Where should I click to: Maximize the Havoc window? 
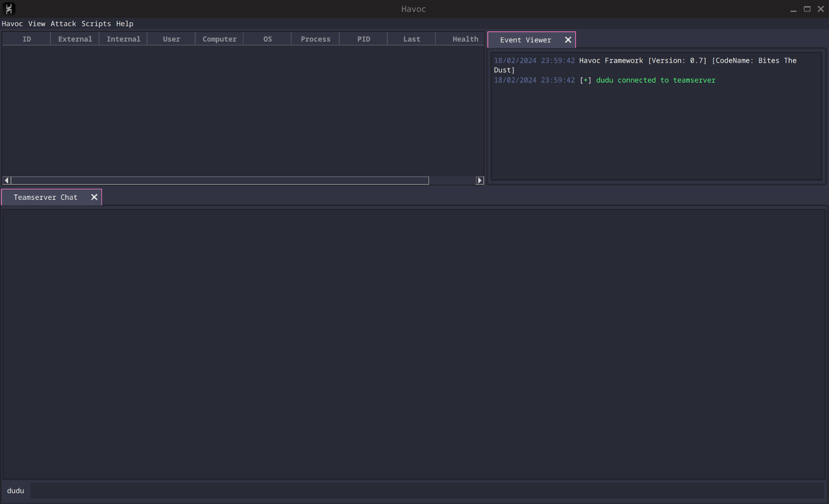(807, 9)
